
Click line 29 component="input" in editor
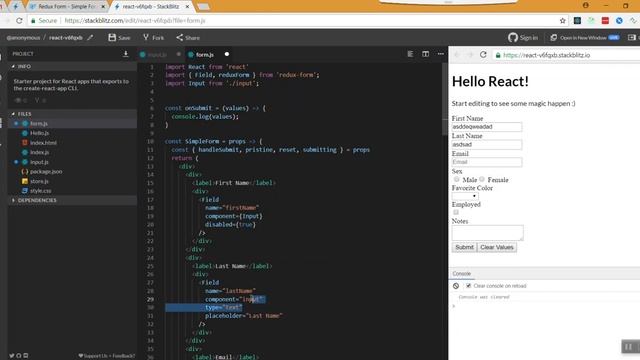click(x=235, y=299)
